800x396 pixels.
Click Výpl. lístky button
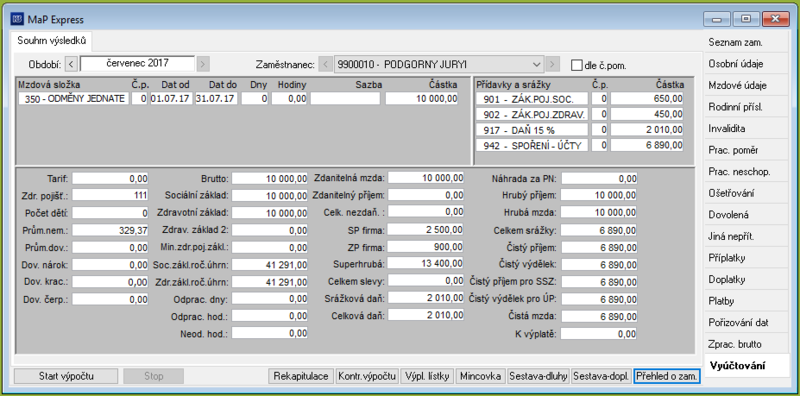(x=427, y=377)
